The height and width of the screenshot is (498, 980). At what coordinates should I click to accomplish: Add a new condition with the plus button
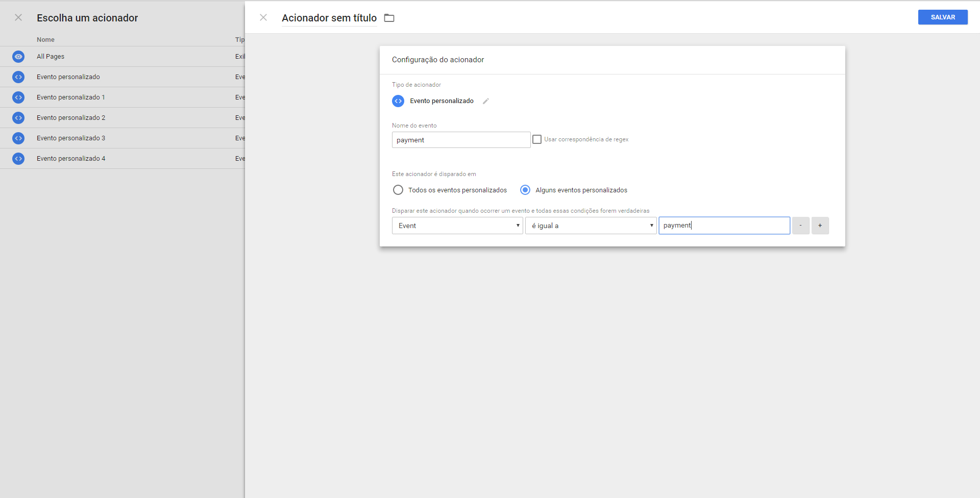pyautogui.click(x=820, y=225)
